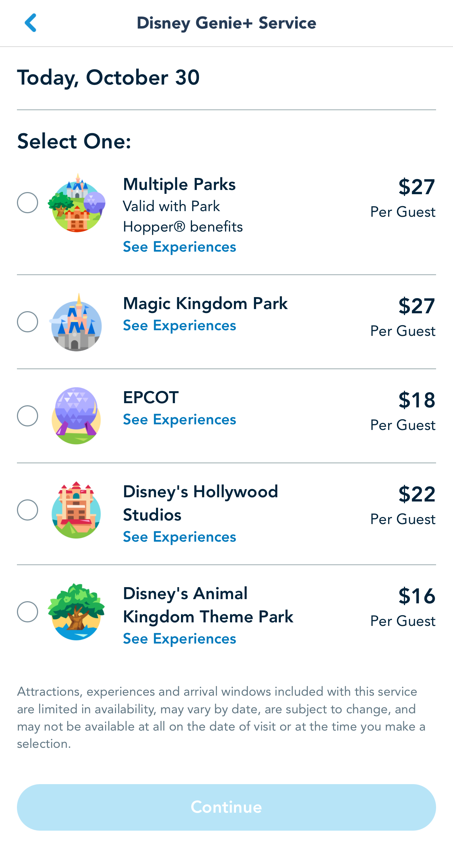The width and height of the screenshot is (453, 868).
Task: Show See Experiences for Animal Kingdom
Action: [179, 639]
